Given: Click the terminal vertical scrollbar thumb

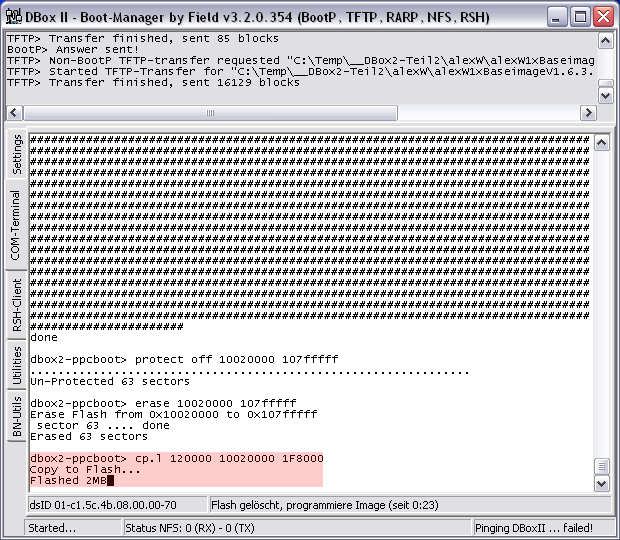Looking at the screenshot, I should pyautogui.click(x=601, y=466).
